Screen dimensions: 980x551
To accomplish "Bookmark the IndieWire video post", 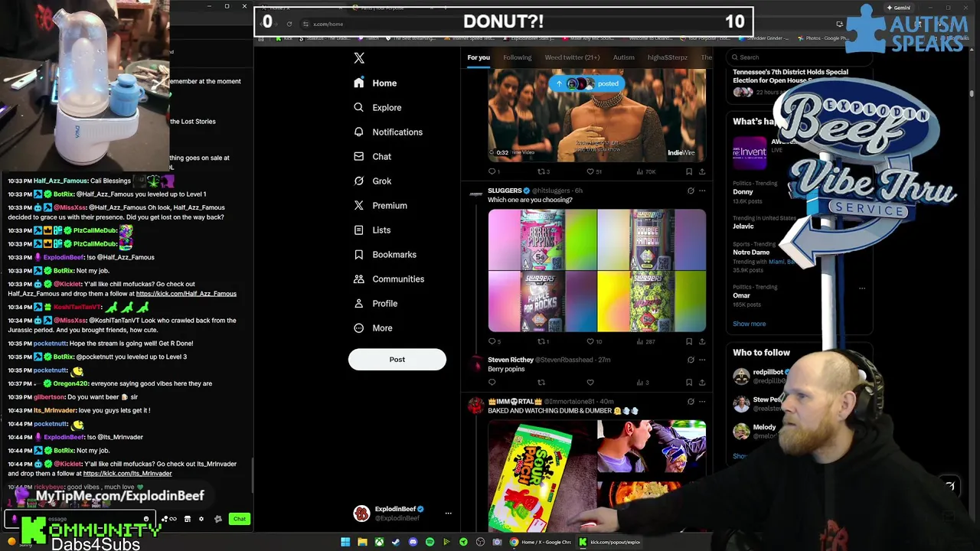I will [x=689, y=171].
